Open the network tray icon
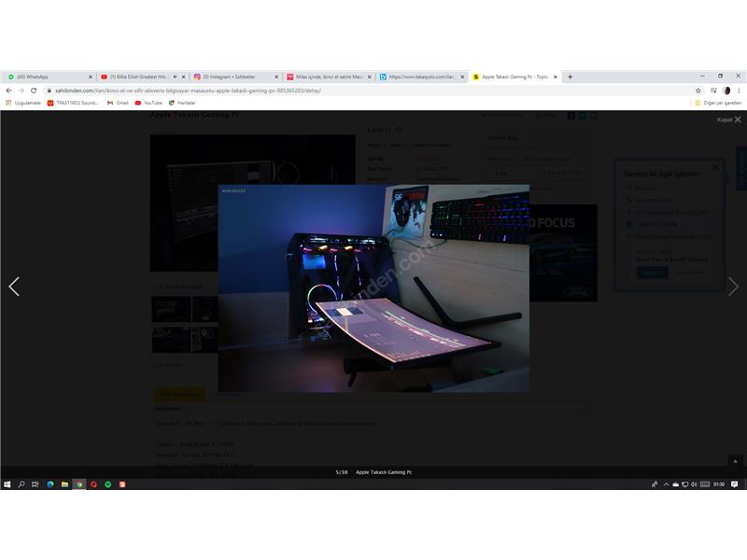This screenshot has height=560, width=747. tap(685, 484)
